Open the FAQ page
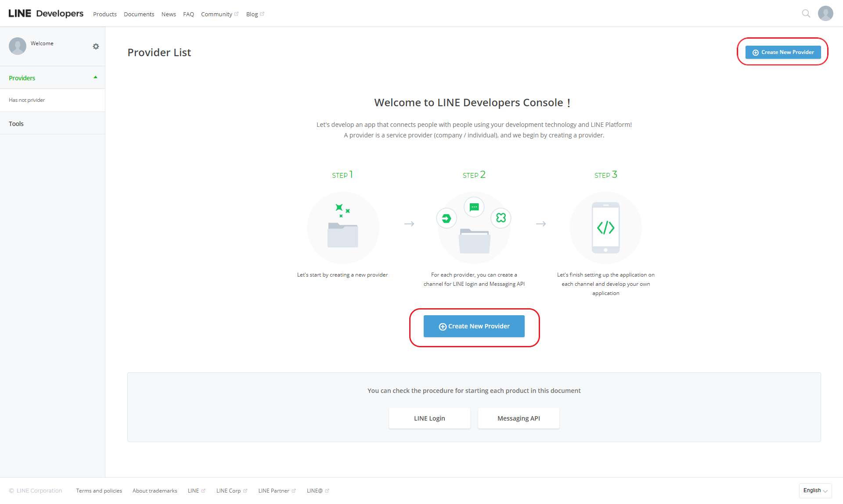This screenshot has height=504, width=843. (x=188, y=14)
